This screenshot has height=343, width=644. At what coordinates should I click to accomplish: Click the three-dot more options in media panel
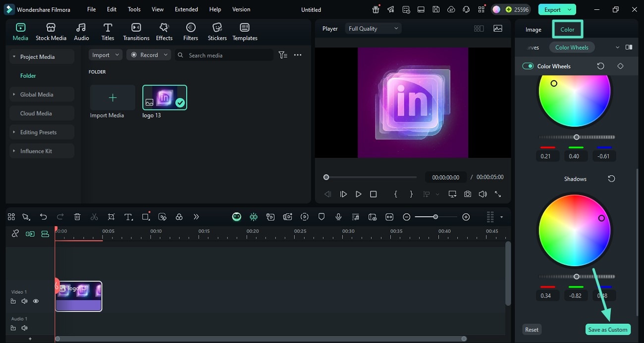coord(298,55)
